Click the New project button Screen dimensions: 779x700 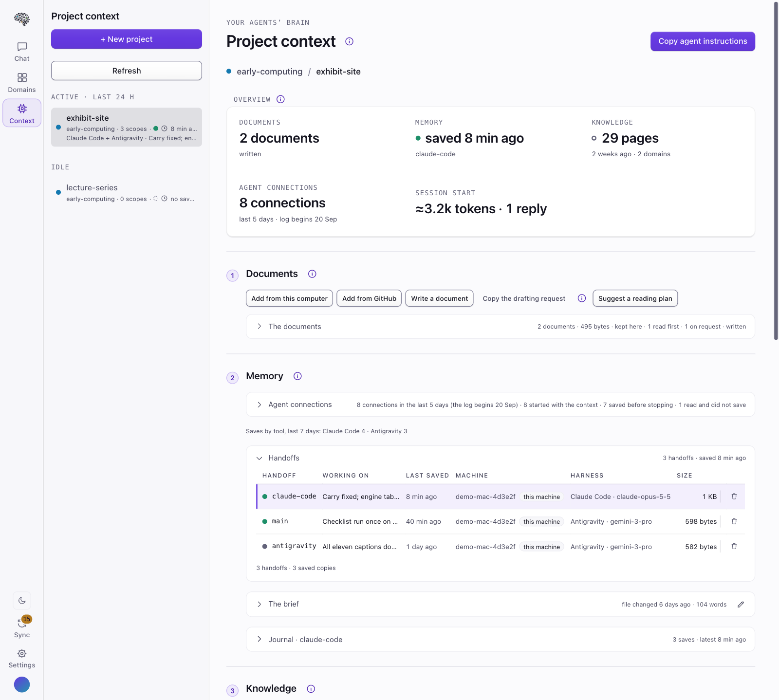point(127,39)
